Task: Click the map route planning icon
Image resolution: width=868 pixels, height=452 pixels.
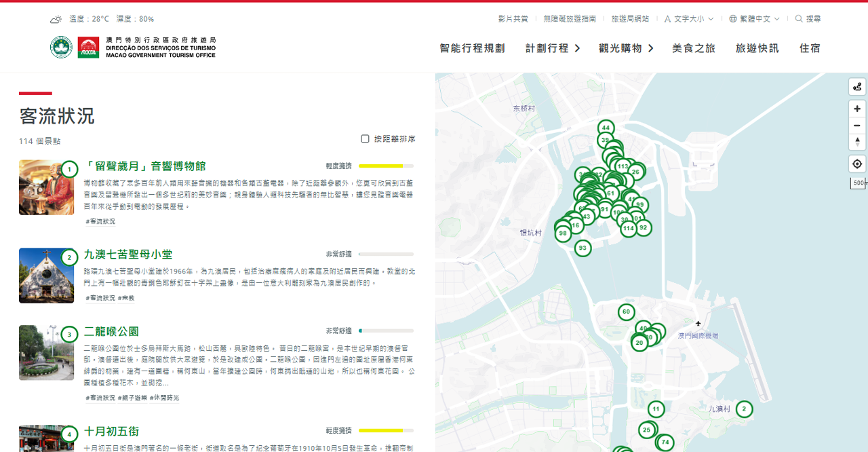Action: (857, 87)
